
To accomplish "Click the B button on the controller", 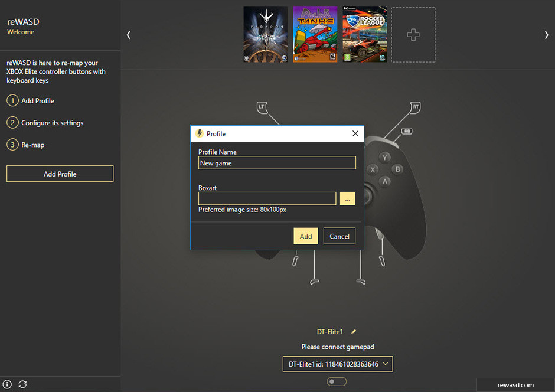I will pos(397,169).
